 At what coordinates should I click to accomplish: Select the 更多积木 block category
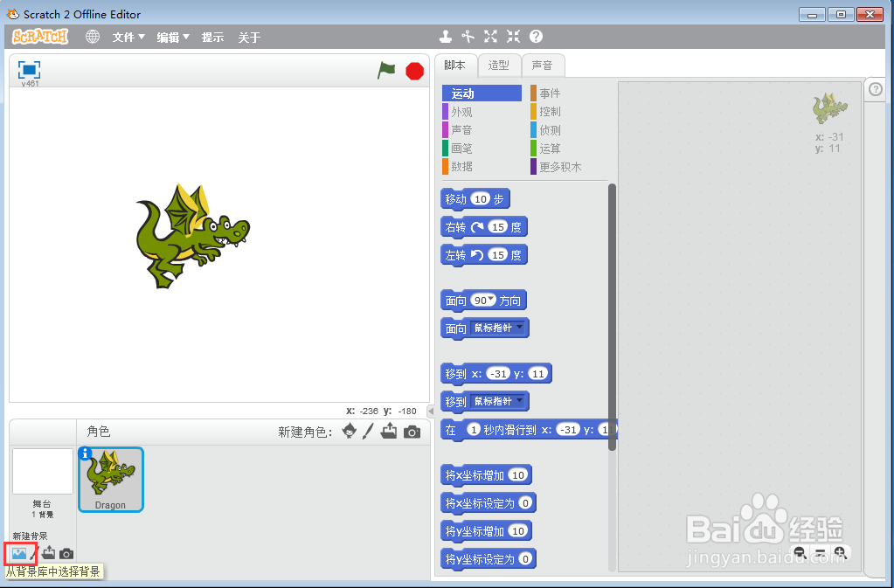point(569,166)
